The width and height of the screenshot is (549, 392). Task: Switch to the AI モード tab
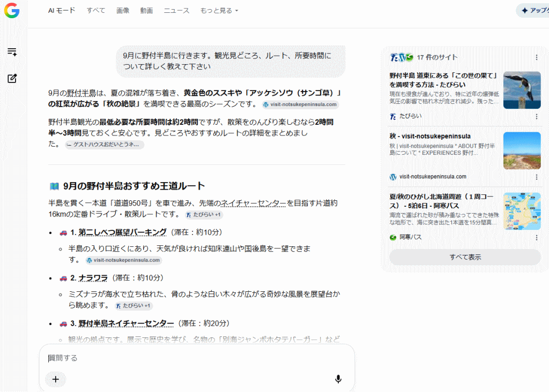click(62, 11)
